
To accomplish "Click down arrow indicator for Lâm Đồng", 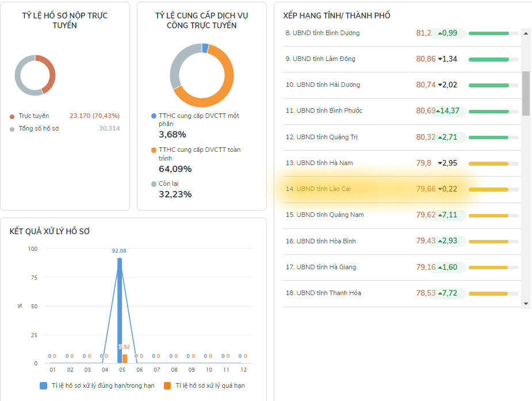I will pos(441,59).
